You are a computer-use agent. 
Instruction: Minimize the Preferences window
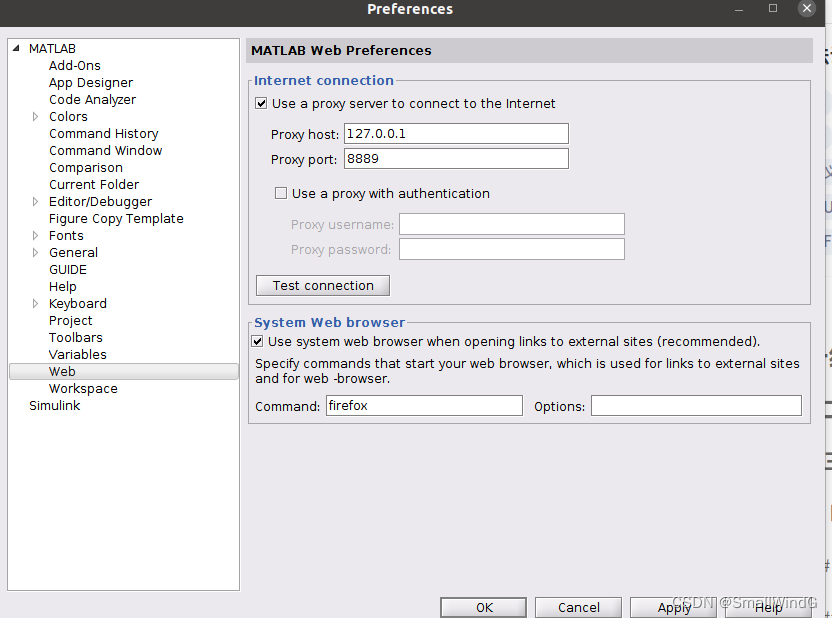(739, 8)
